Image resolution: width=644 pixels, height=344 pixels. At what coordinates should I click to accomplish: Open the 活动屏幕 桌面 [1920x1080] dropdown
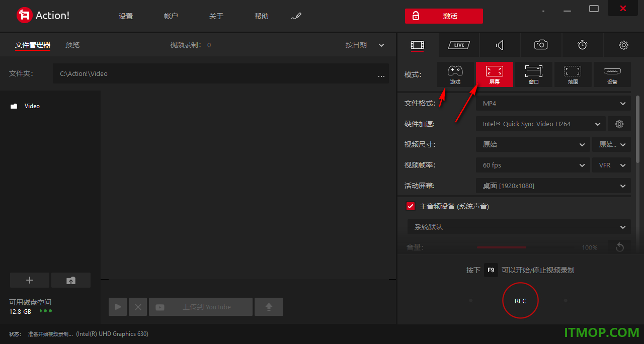coord(553,186)
